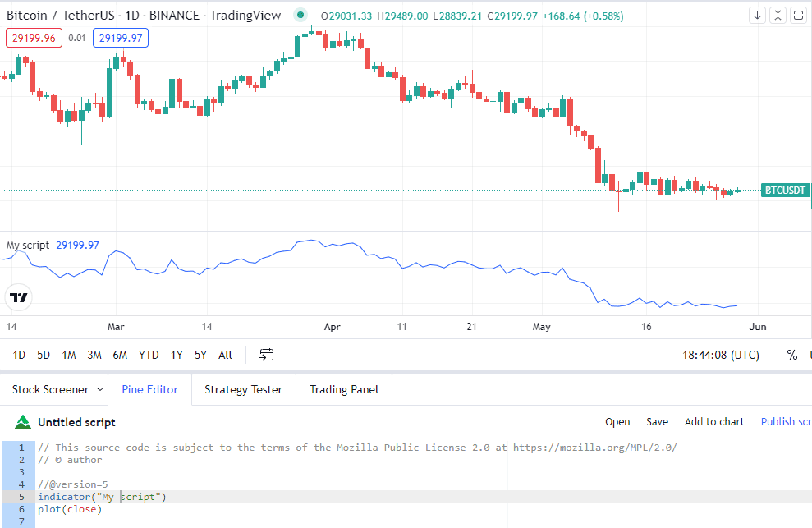Click the close value C29199.97
This screenshot has height=528, width=812.
click(512, 16)
